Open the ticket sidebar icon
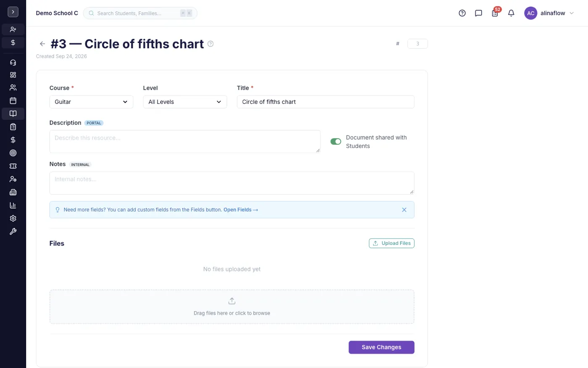Image resolution: width=588 pixels, height=368 pixels. (13, 166)
